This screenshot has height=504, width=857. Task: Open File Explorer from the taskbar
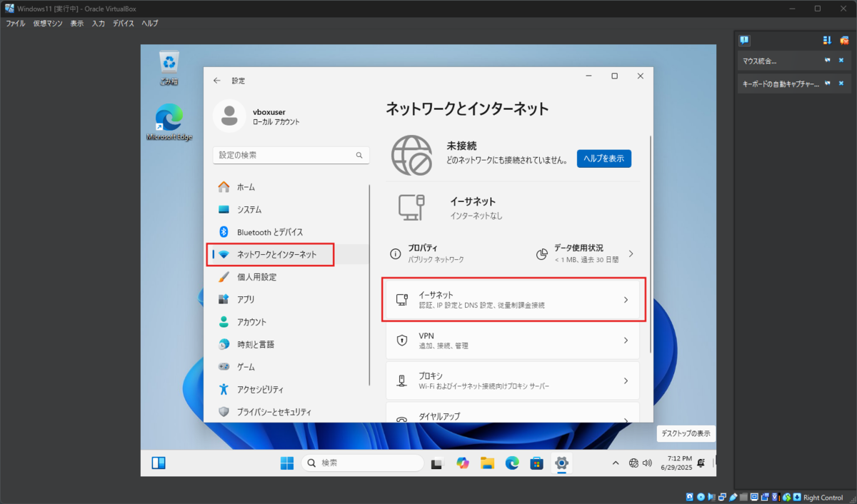click(487, 463)
